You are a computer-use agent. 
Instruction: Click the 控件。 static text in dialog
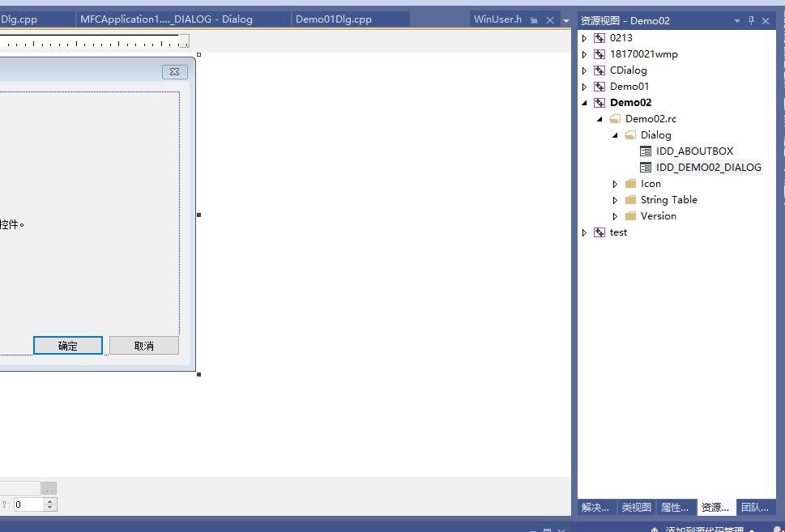pyautogui.click(x=12, y=225)
